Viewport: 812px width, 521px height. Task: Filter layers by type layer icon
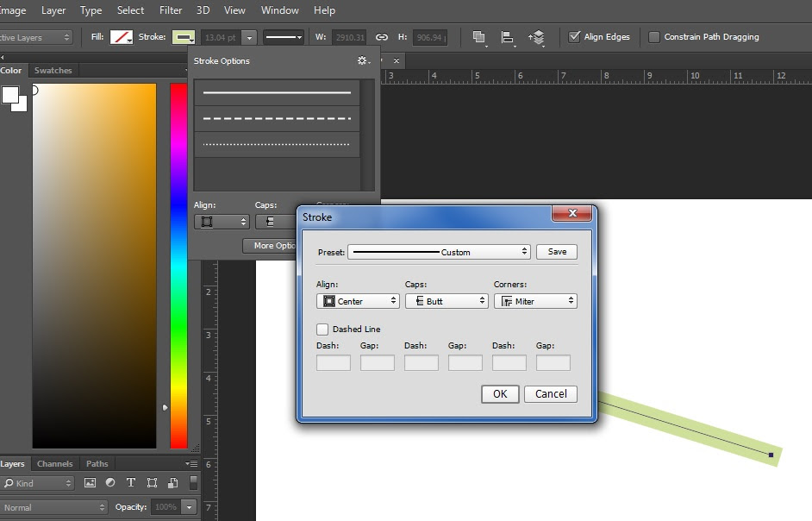pyautogui.click(x=131, y=484)
